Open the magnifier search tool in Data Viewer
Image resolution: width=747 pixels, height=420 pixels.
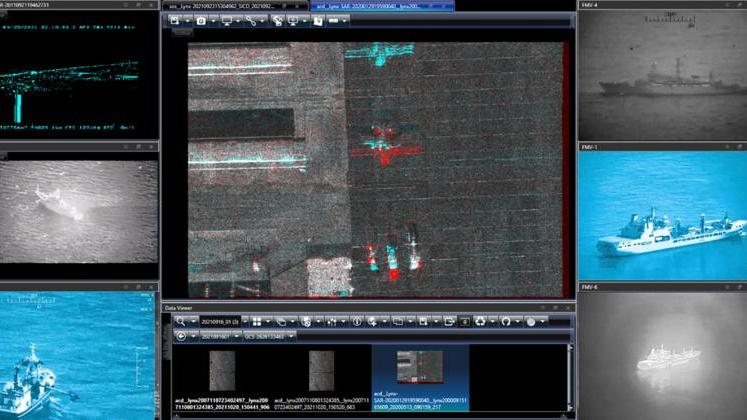(181, 322)
